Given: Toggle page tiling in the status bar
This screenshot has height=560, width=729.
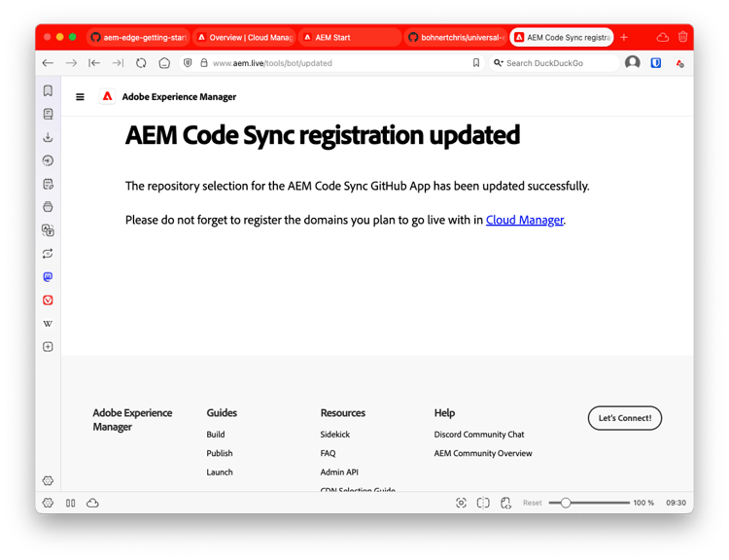Looking at the screenshot, I should [483, 503].
